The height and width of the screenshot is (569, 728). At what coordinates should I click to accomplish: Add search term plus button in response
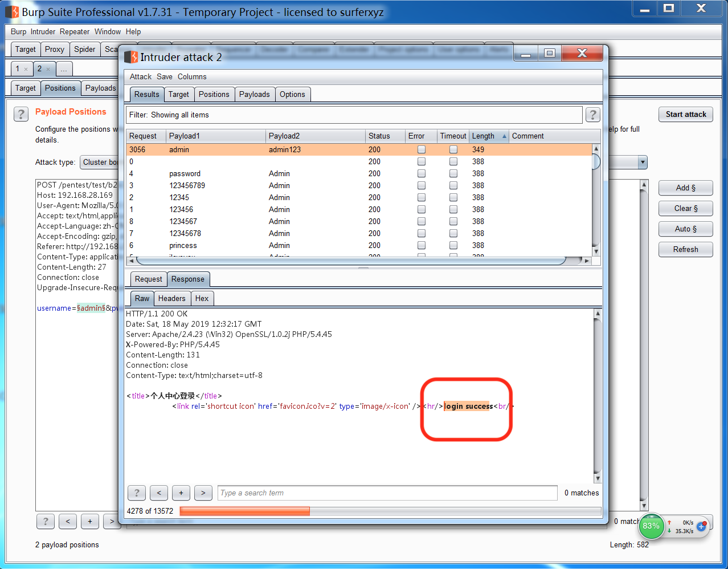click(x=181, y=493)
